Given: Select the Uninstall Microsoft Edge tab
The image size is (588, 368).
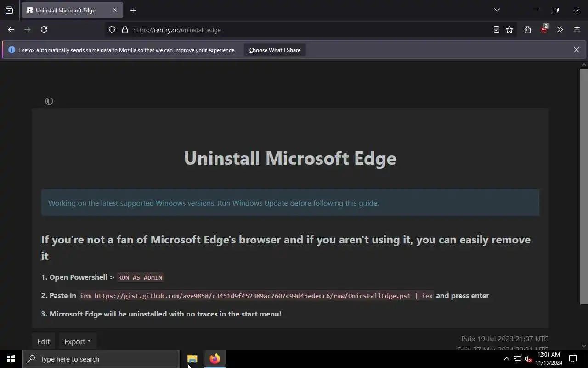Looking at the screenshot, I should 72,10.
